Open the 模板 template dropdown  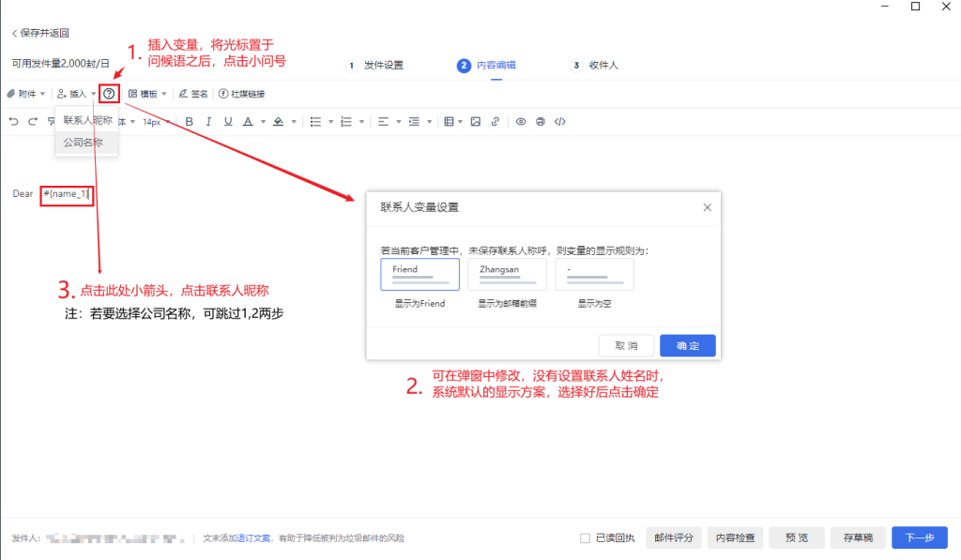click(x=147, y=94)
